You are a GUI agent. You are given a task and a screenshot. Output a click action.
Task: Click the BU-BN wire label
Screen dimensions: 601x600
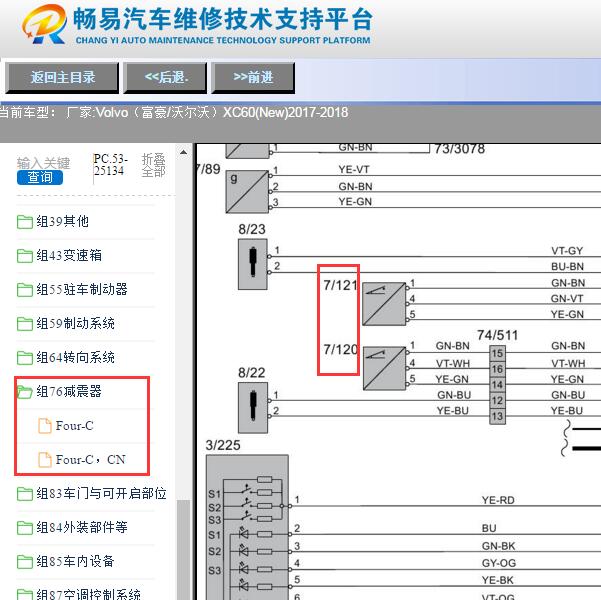point(568,266)
